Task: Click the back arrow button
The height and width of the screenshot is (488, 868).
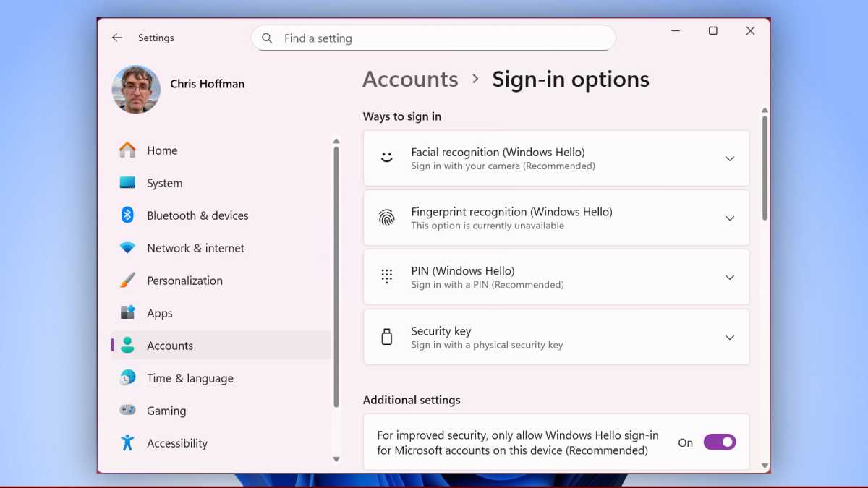Action: tap(117, 38)
